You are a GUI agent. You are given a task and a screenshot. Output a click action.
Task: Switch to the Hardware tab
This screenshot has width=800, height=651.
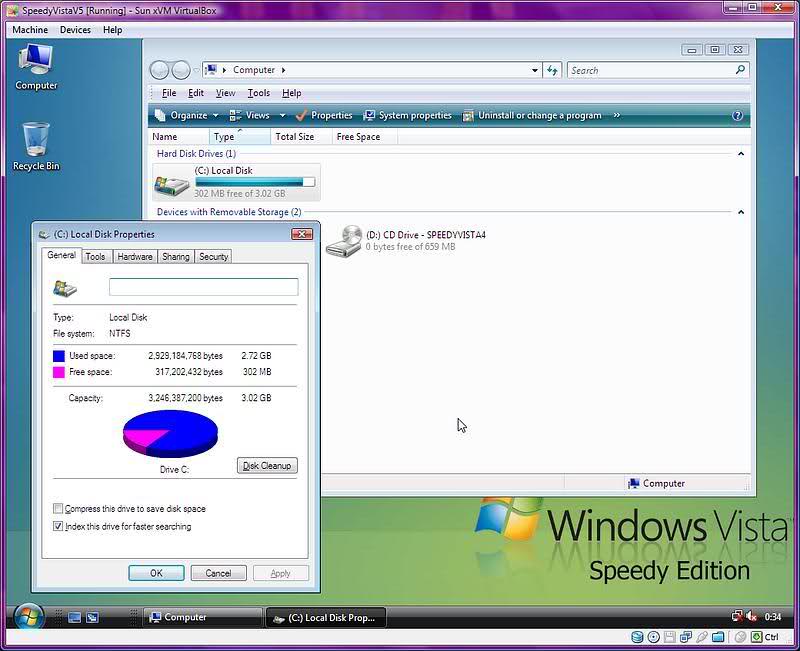pos(135,257)
